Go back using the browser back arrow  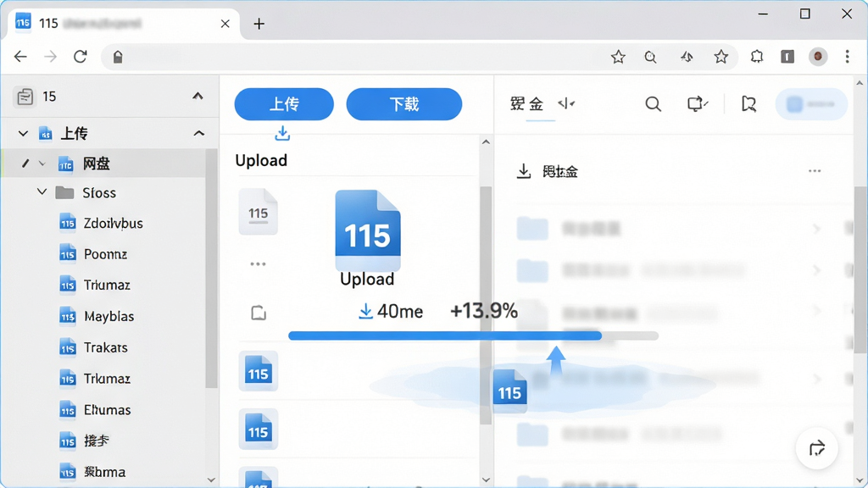tap(20, 57)
